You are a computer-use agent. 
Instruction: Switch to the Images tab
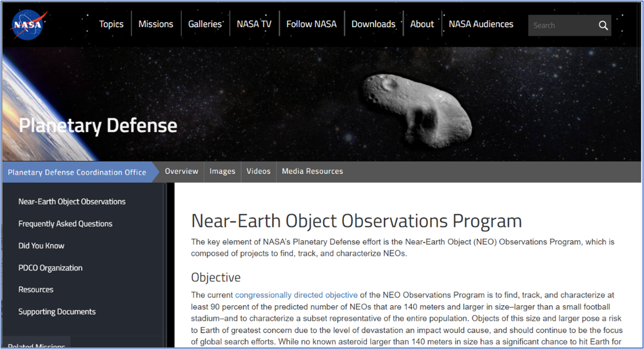click(223, 172)
